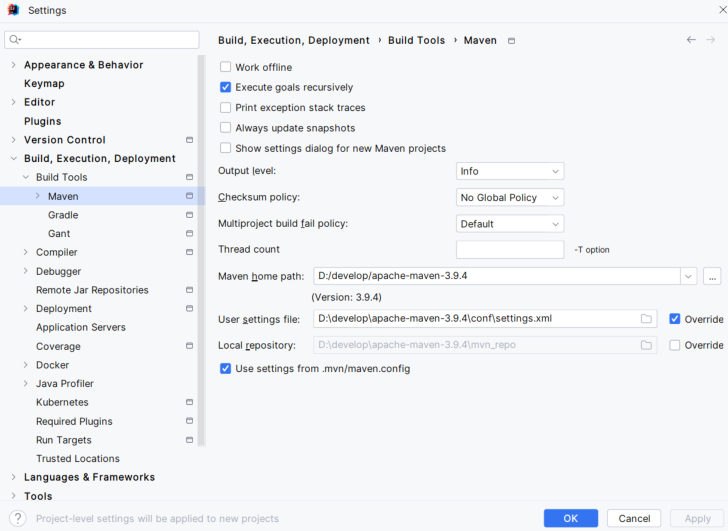Click the settings tree vertical scrollbar
Image resolution: width=728 pixels, height=531 pixels.
pyautogui.click(x=201, y=251)
